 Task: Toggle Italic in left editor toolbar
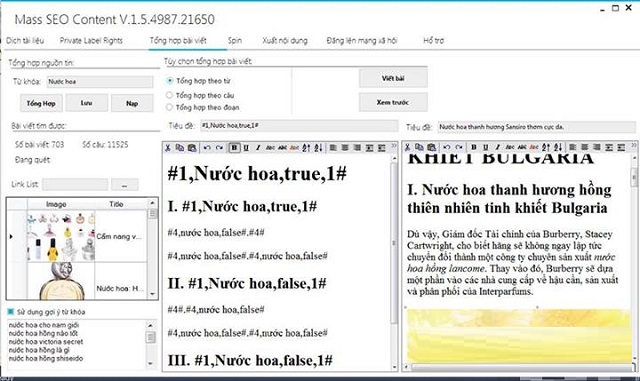(258, 148)
